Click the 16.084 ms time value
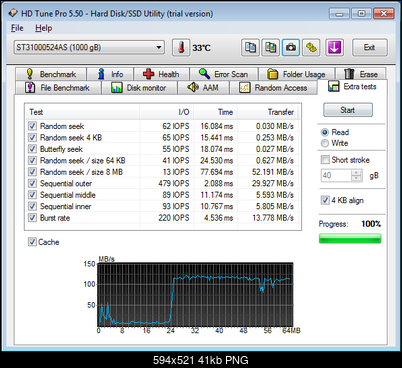 pos(217,126)
